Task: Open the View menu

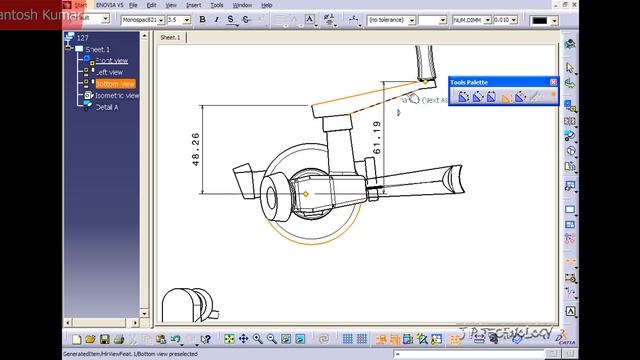Action: (171, 5)
